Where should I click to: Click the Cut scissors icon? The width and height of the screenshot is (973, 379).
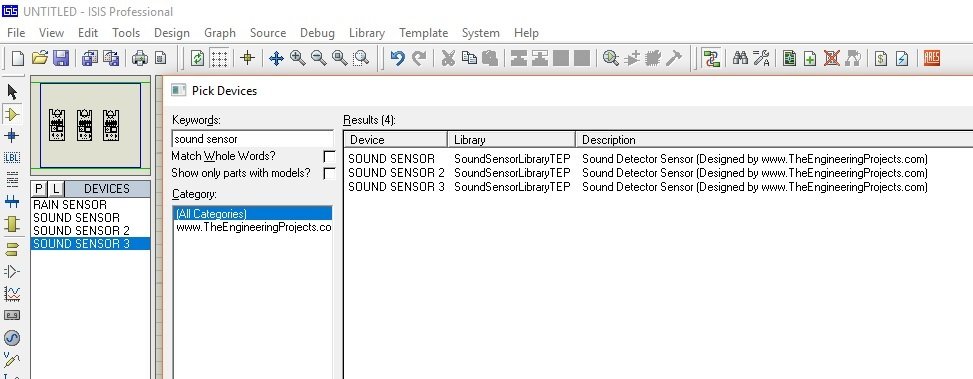tap(448, 58)
